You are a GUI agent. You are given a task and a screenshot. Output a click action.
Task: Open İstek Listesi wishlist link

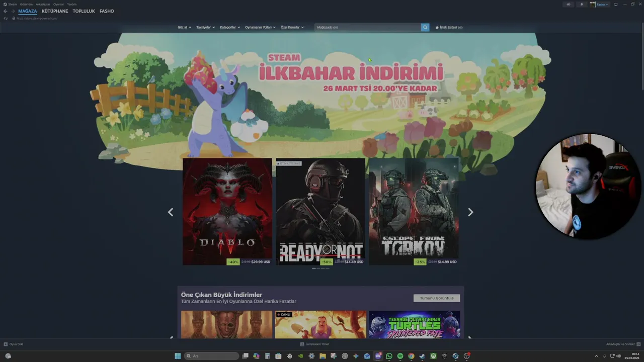pos(449,27)
